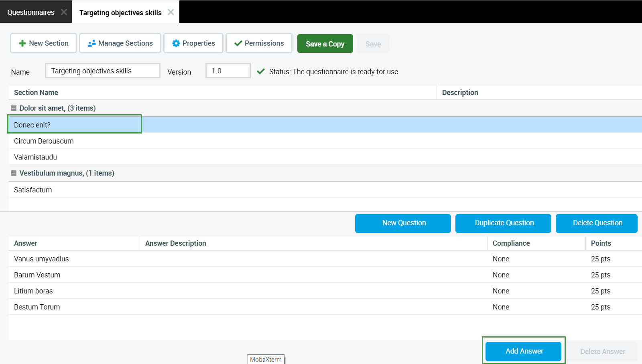Collapse the Dolor sit amet section

click(14, 108)
